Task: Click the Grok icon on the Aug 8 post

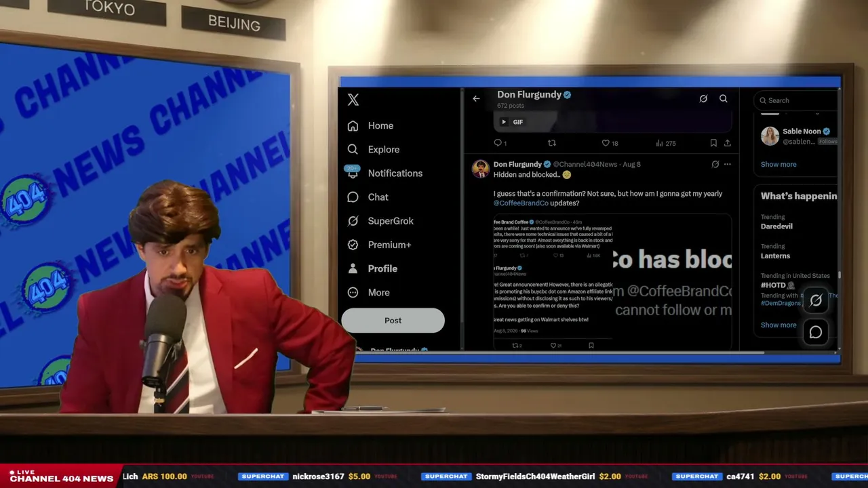Action: click(715, 164)
